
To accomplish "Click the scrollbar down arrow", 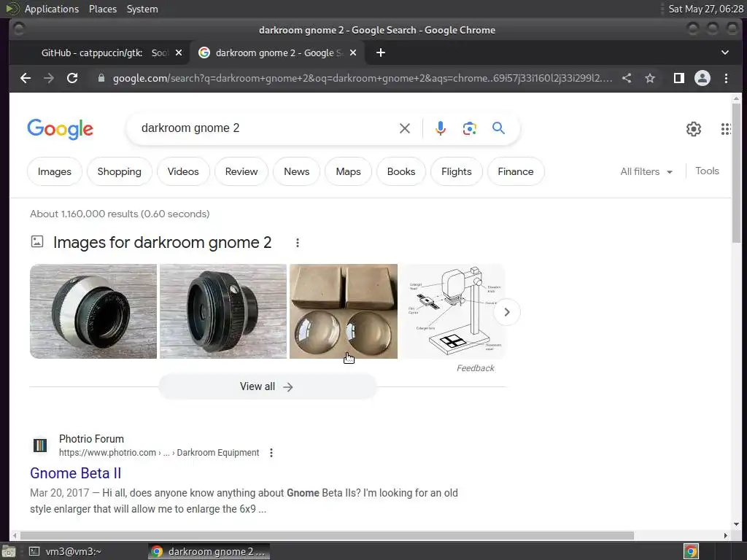I will pyautogui.click(x=737, y=524).
